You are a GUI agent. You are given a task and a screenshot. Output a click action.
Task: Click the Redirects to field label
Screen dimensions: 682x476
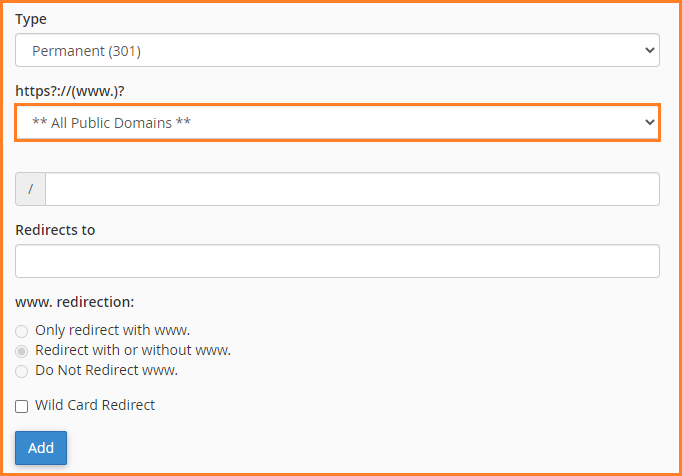coord(55,230)
